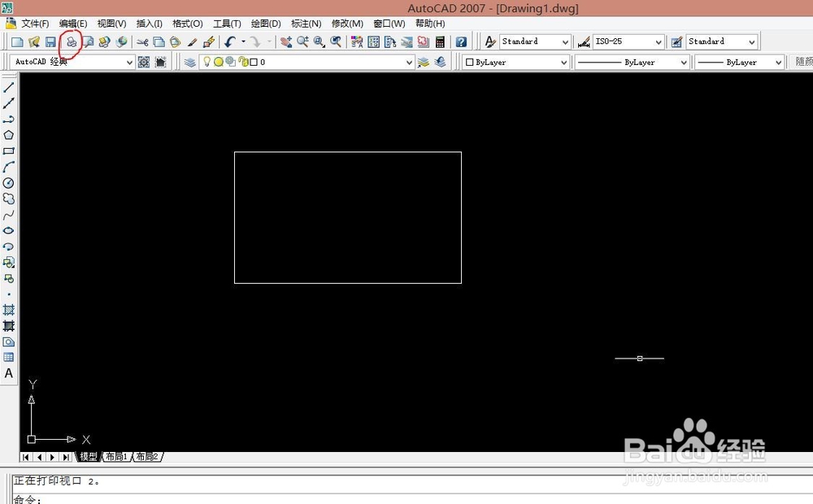The height and width of the screenshot is (504, 813).
Task: Switch to the 布局1 tab
Action: (x=116, y=457)
